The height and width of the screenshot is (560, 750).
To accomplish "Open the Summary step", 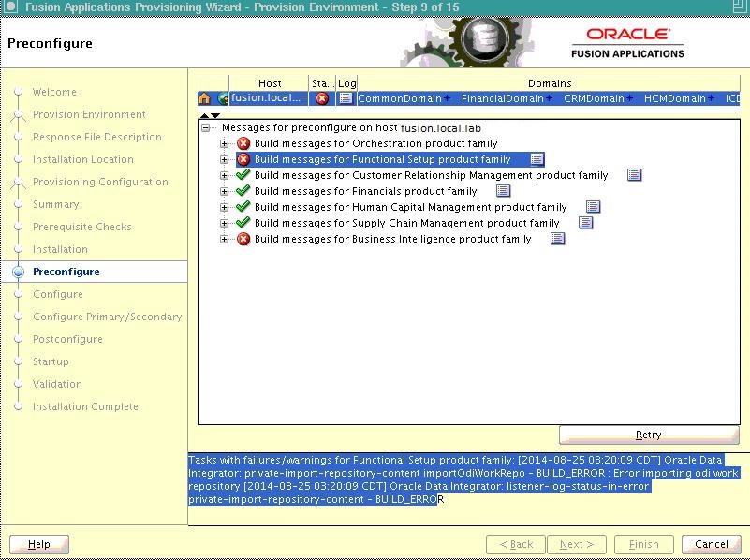I will [56, 204].
